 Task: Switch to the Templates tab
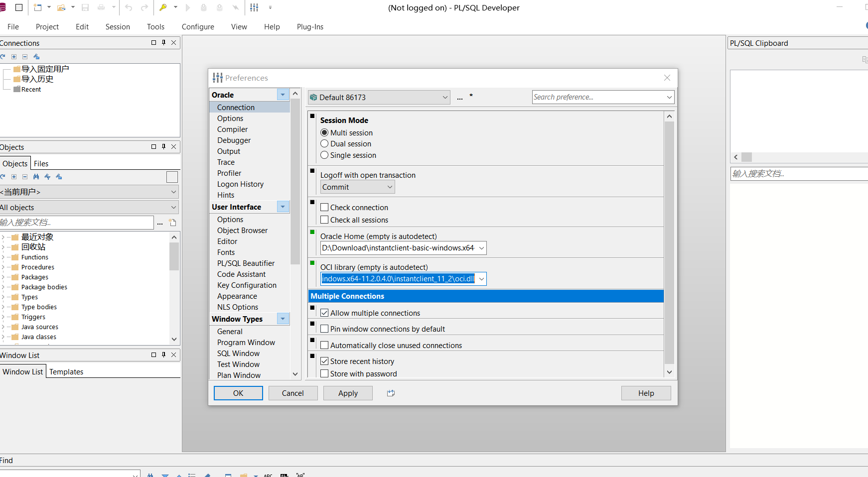coord(66,371)
